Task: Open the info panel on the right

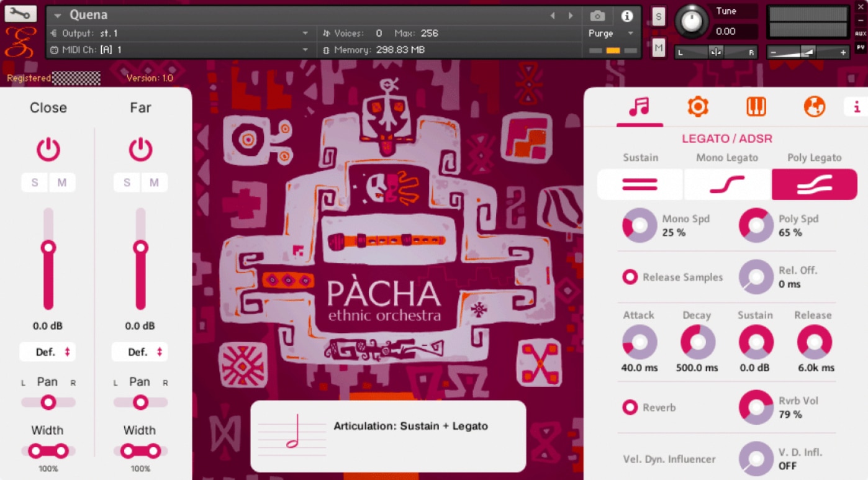Action: point(857,107)
